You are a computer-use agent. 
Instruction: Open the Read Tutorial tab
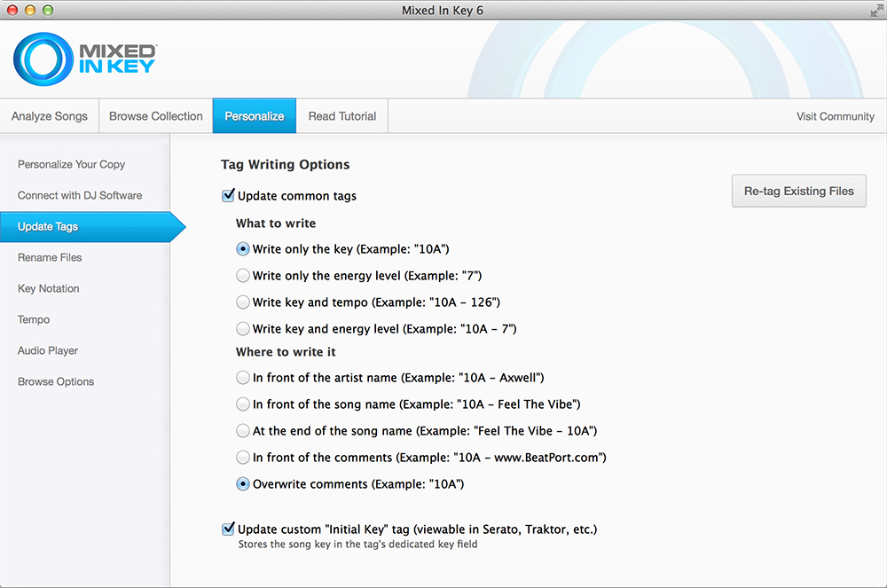tap(342, 116)
